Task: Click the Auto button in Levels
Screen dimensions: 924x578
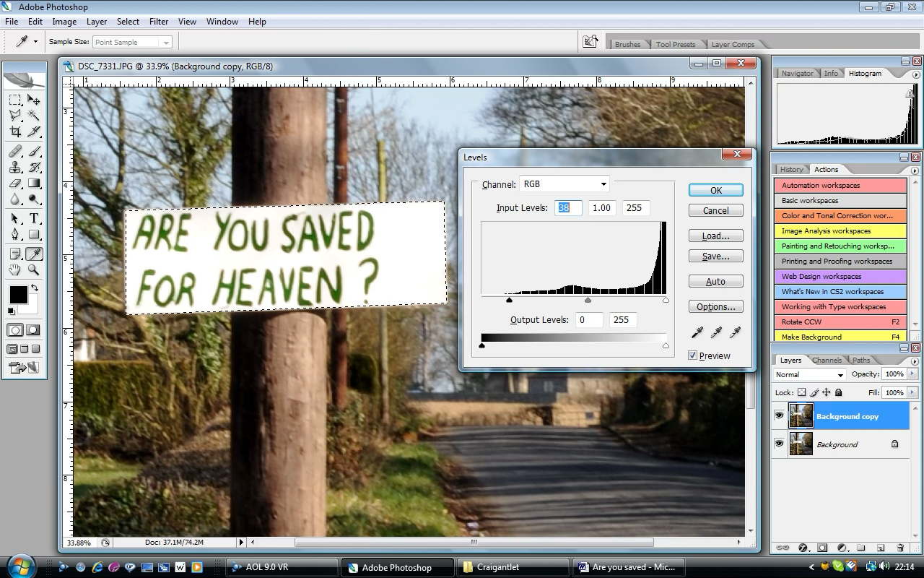Action: [715, 282]
